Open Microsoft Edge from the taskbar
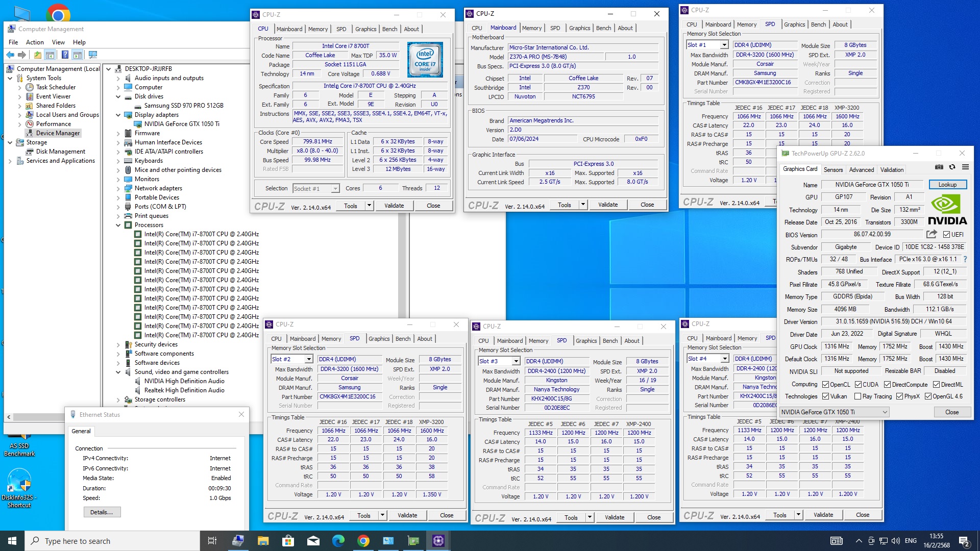The height and width of the screenshot is (551, 980). [338, 541]
